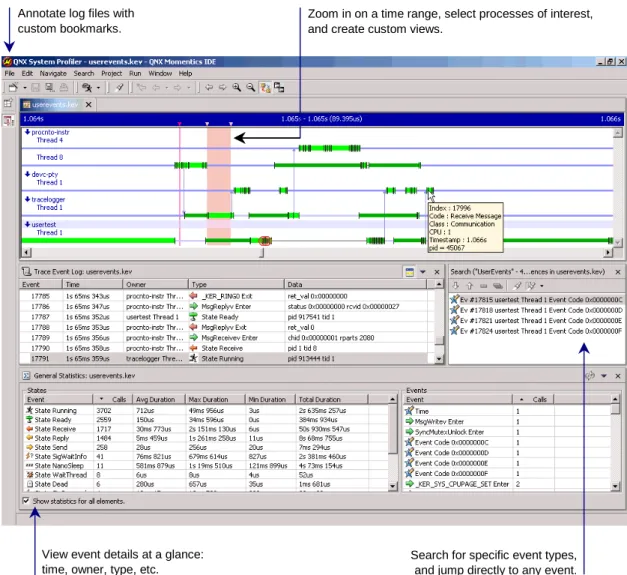The height and width of the screenshot is (575, 627).
Task: Toggle Show statistics for all elements checkbox
Action: [26, 501]
